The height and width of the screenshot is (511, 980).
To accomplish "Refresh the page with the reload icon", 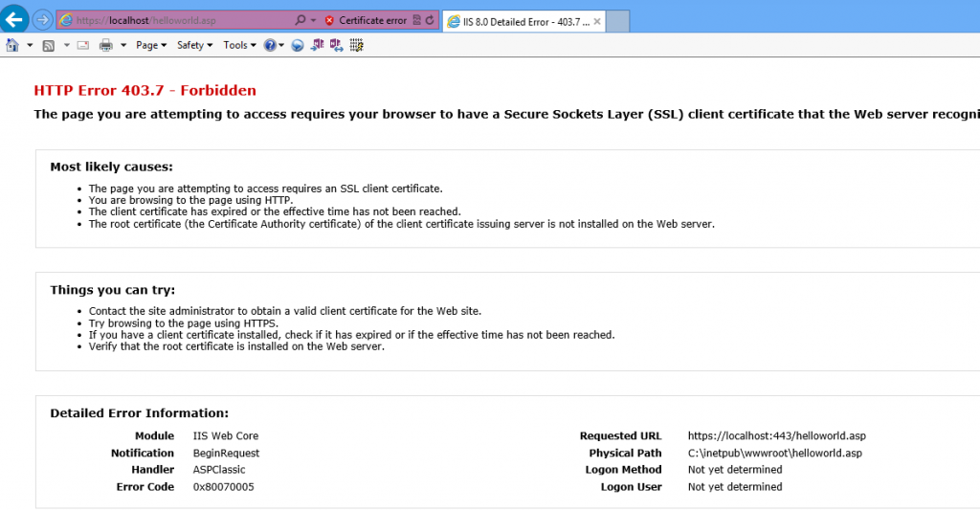I will pyautogui.click(x=430, y=20).
